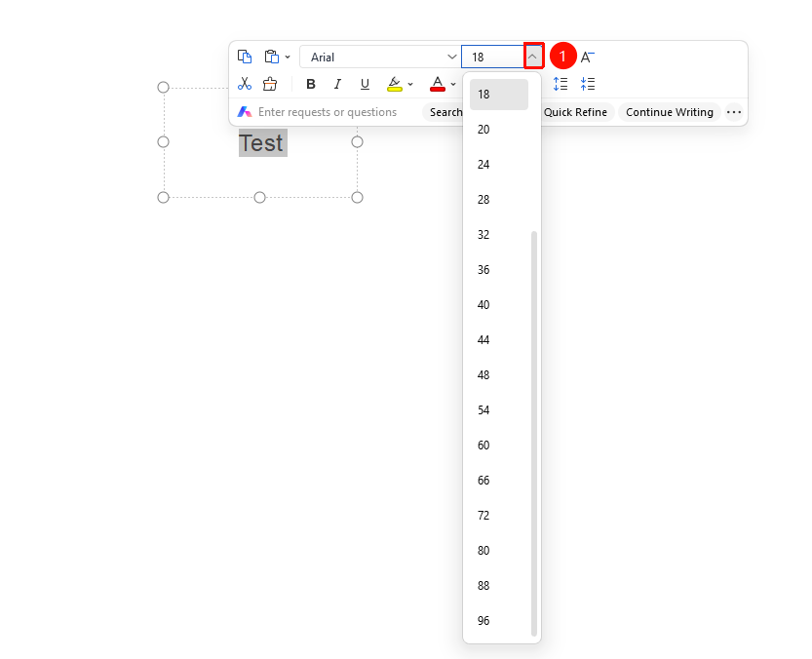The height and width of the screenshot is (659, 812).
Task: Click the Enter requests or questions field
Action: tap(328, 112)
